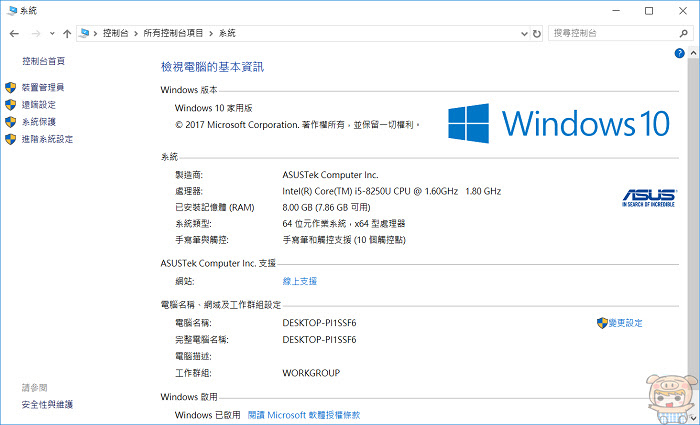Screen dimensions: 700x425
Task: Select manufacturer text ASUSTek Computer Inc.
Action: (330, 175)
